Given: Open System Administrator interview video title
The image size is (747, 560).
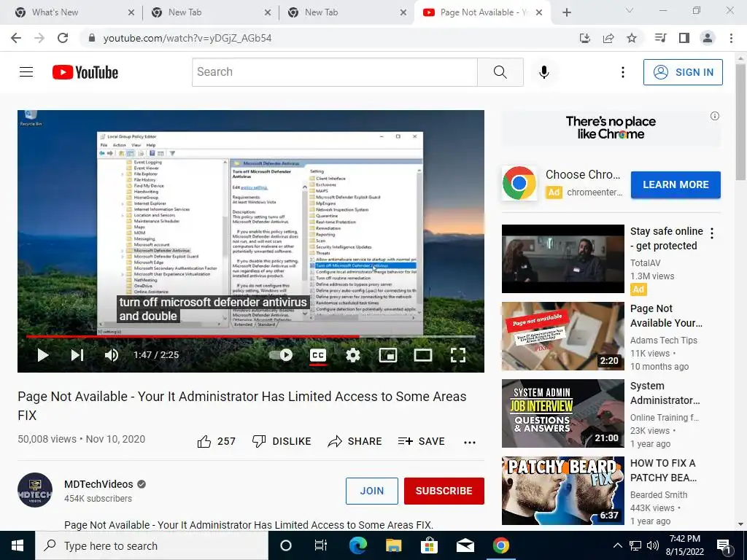Looking at the screenshot, I should point(665,393).
